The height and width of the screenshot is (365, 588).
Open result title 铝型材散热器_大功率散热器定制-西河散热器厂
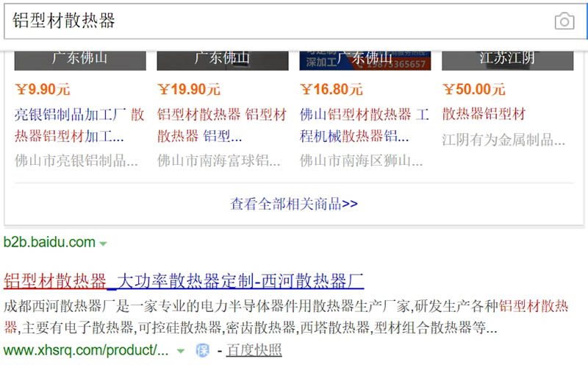point(184,281)
